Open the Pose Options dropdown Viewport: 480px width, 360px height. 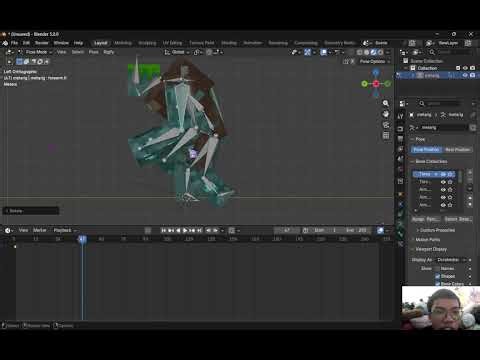(374, 61)
